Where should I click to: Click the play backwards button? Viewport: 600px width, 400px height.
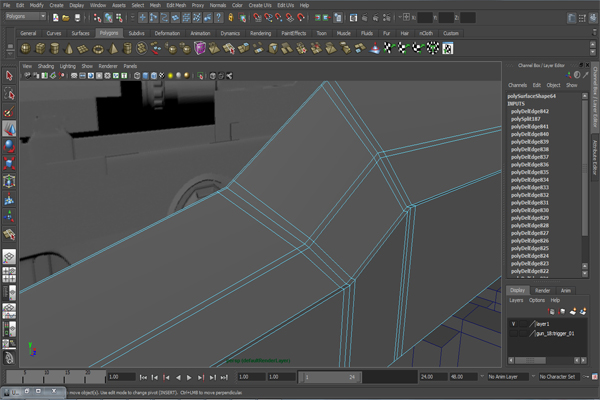click(x=178, y=377)
